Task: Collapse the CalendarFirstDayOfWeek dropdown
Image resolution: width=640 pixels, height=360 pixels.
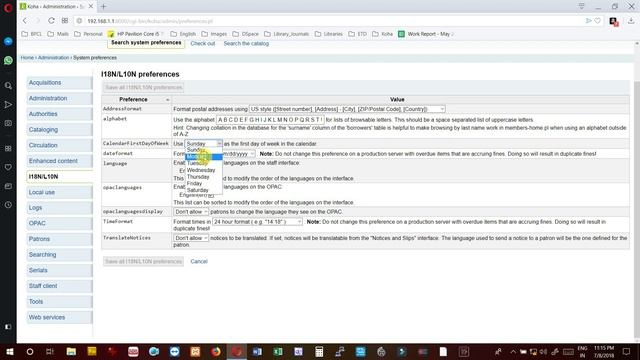Action: [x=204, y=144]
